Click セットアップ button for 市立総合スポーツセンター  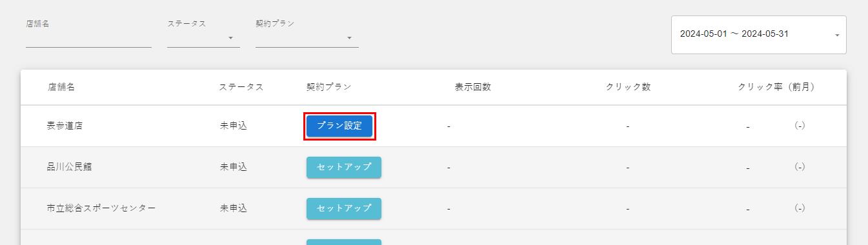(344, 208)
